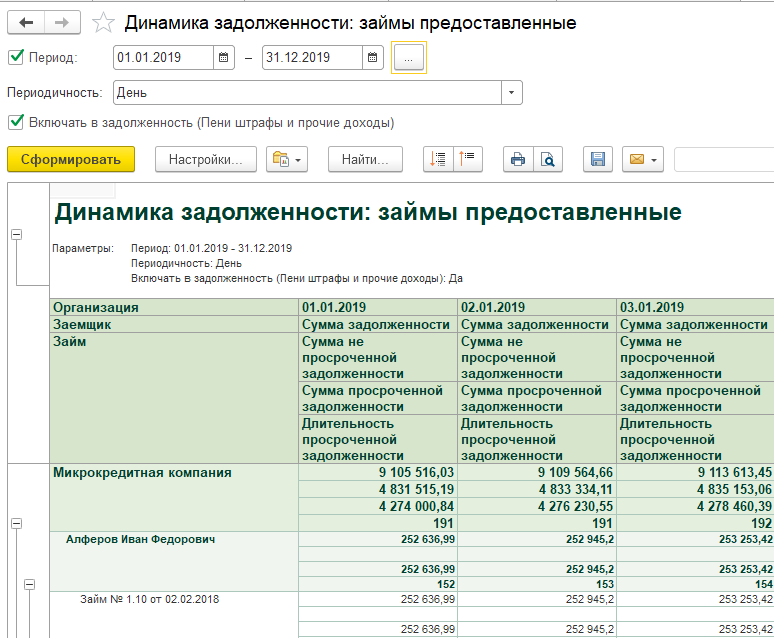The image size is (774, 638).
Task: Open print preview icon
Action: 548,160
